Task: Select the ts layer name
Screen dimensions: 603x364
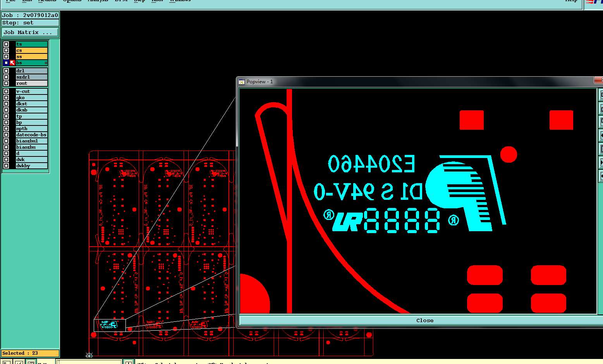Action: click(31, 44)
